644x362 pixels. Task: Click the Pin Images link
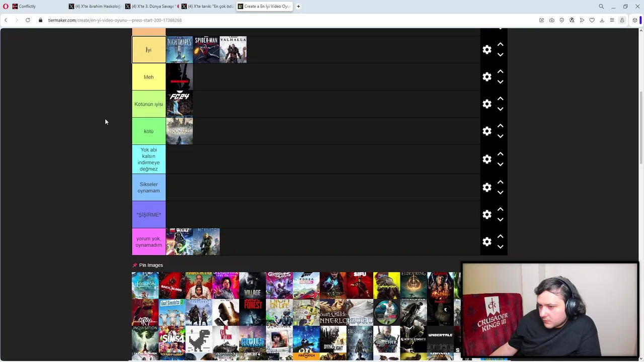[151, 265]
